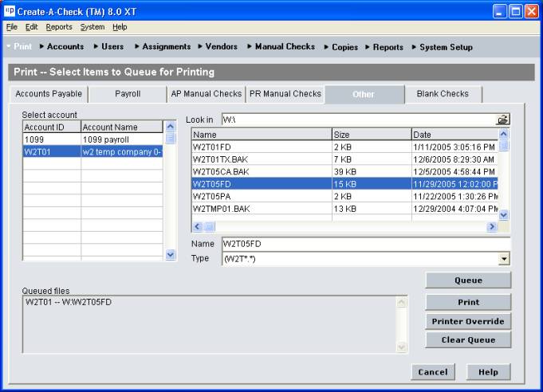Click the browse folder icon beside Look in
The width and height of the screenshot is (543, 392).
coord(503,120)
